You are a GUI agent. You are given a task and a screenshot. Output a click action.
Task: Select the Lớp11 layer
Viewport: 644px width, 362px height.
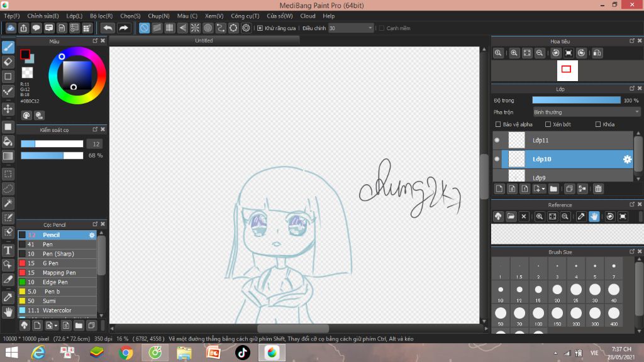pos(563,140)
